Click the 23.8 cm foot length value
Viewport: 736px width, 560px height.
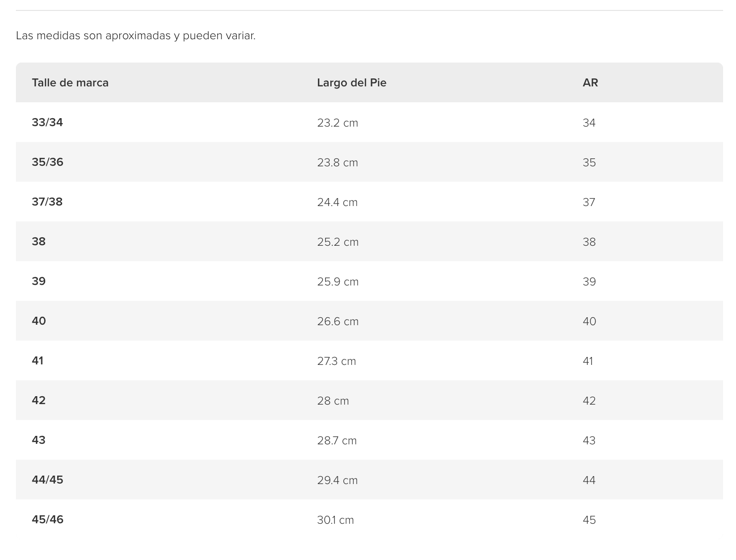tap(338, 162)
